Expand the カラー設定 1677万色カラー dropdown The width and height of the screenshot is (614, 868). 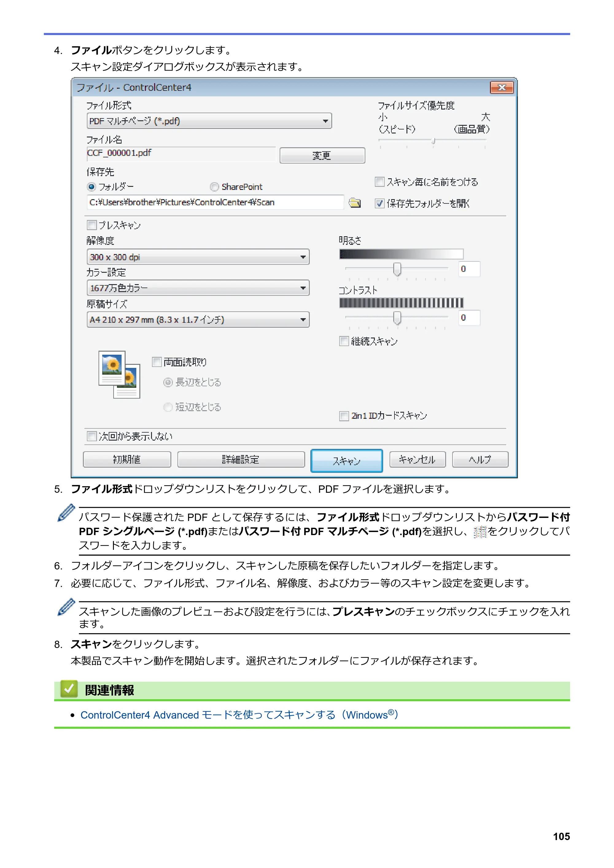click(198, 288)
